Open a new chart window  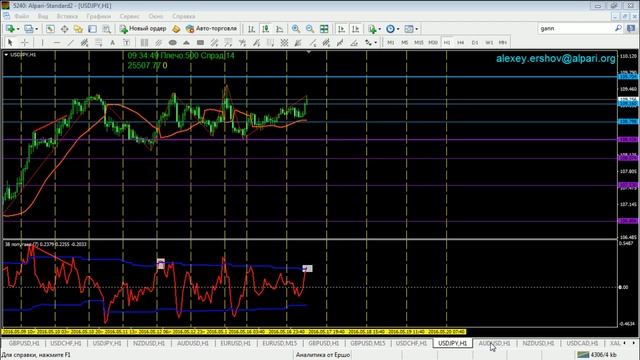[10, 29]
